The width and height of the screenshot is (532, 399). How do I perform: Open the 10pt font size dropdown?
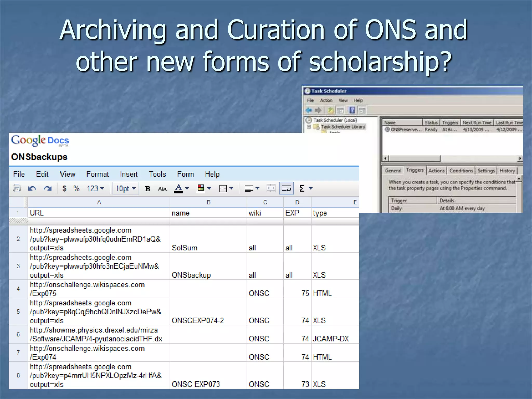125,188
